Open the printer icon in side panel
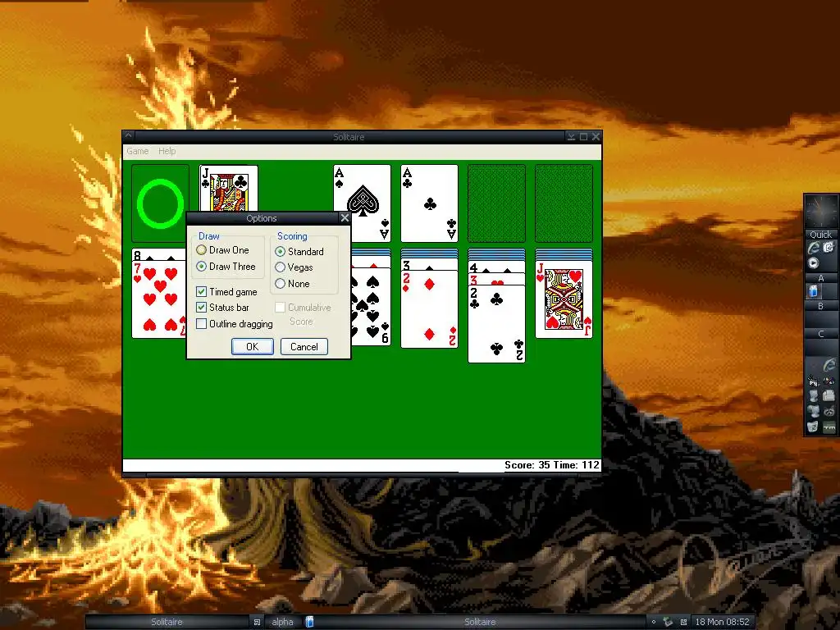Viewport: 840px width, 630px height. click(x=829, y=396)
